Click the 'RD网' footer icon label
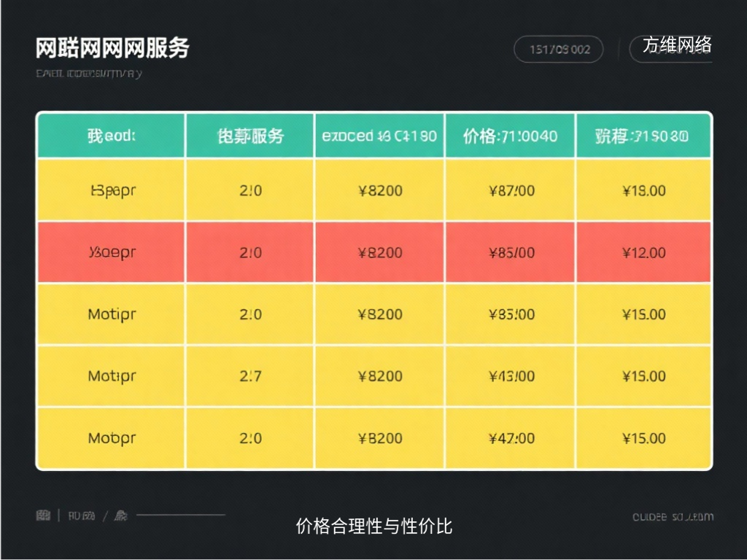 click(x=82, y=516)
